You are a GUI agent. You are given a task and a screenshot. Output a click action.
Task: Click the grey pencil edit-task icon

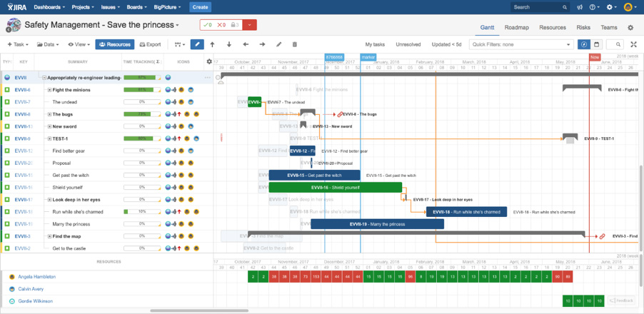(x=279, y=44)
